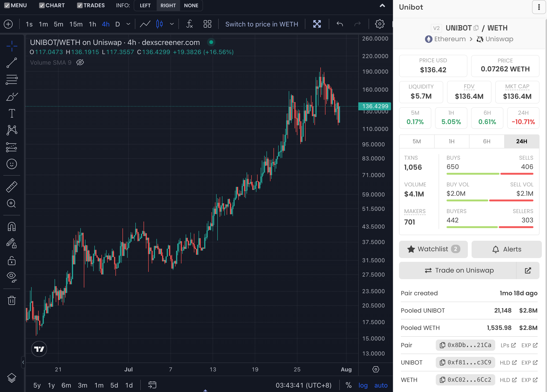Click the trash remove drawings icon
The image size is (547, 392).
[x=11, y=300]
